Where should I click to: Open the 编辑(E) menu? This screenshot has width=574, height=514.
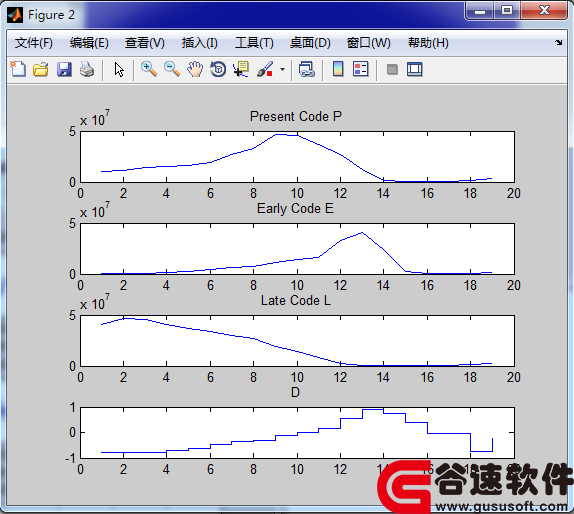point(89,43)
